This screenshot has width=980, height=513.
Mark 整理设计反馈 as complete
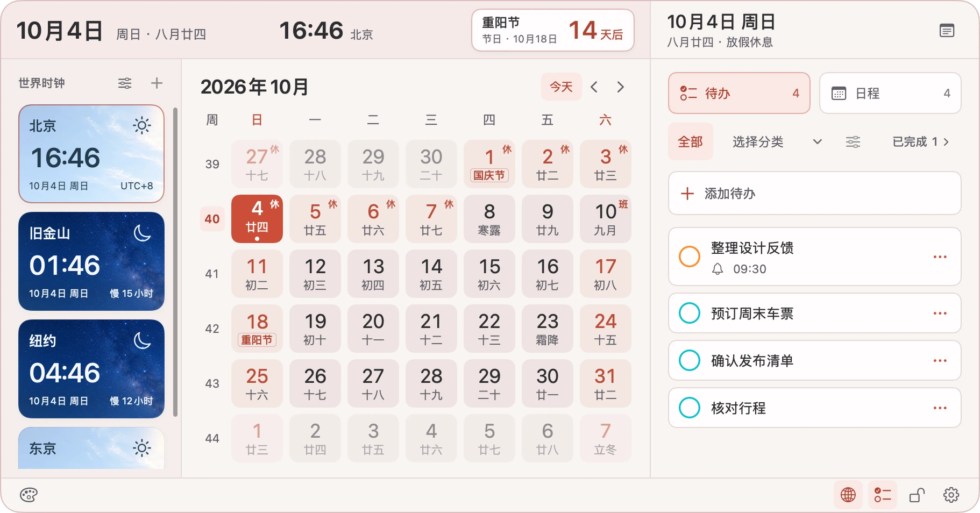click(x=690, y=256)
